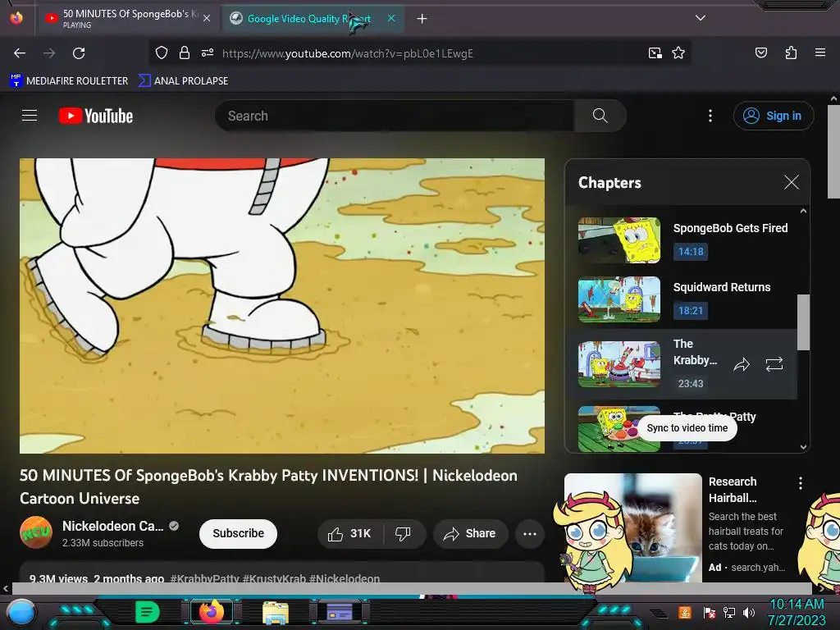Click the Share button under video
The image size is (840, 630).
pyautogui.click(x=470, y=533)
